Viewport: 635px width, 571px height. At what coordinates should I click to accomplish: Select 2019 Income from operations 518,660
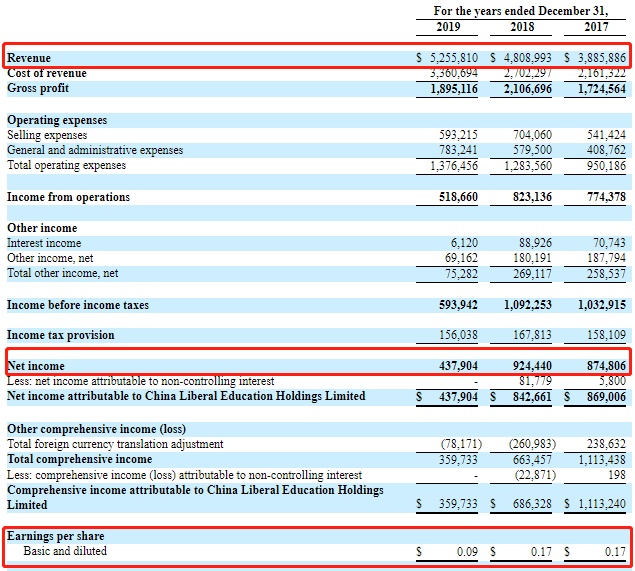click(x=458, y=197)
